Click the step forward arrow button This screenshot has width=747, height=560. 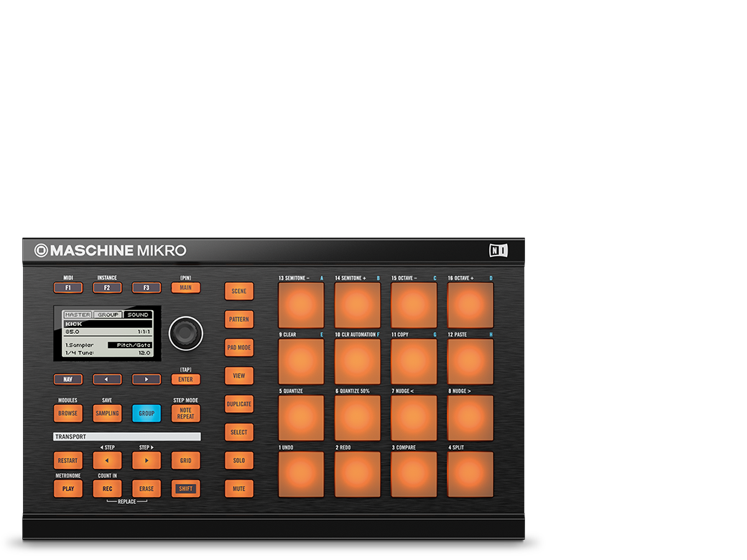pos(147,460)
